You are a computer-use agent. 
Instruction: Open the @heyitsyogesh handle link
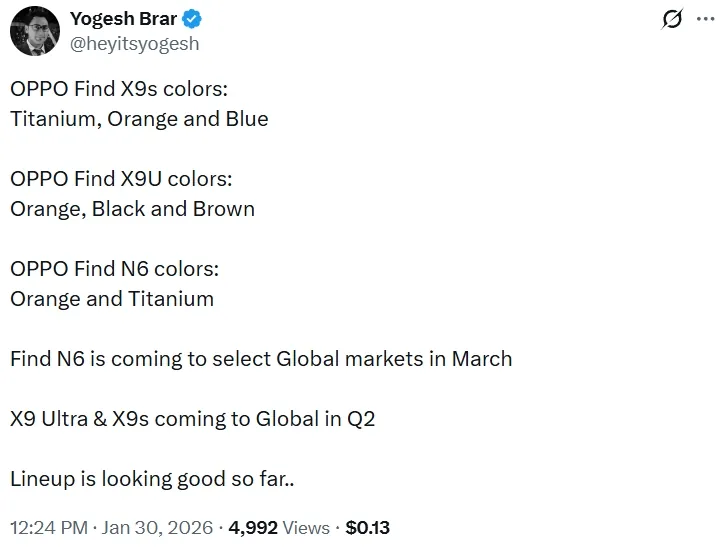coord(135,43)
